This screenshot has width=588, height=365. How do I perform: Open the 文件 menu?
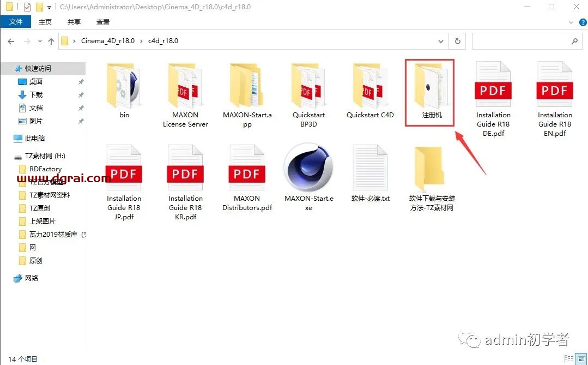[15, 22]
